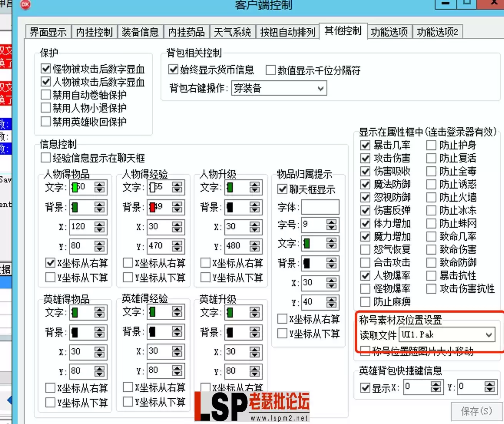
Task: Enable 禁用自动卷轴保护
Action: click(45, 95)
